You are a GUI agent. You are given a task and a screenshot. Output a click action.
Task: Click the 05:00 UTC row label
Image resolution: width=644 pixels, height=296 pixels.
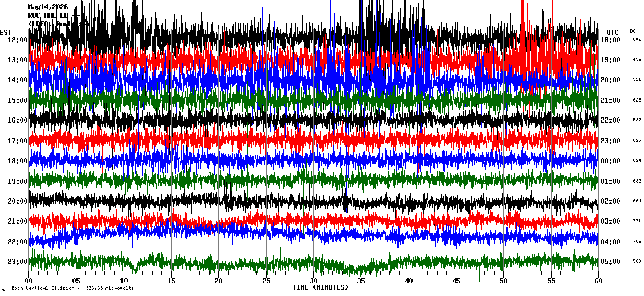[x=610, y=261]
